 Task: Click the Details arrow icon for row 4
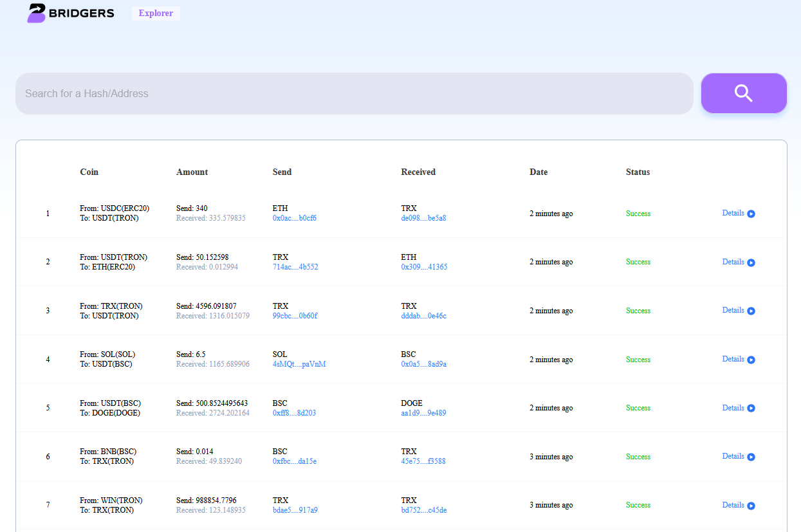tap(751, 360)
